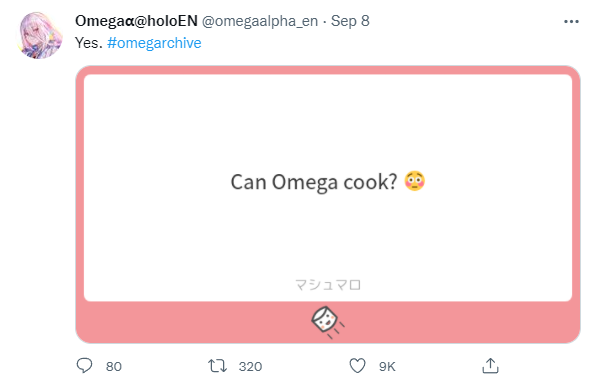Like the tweet with heart icon

pyautogui.click(x=357, y=366)
